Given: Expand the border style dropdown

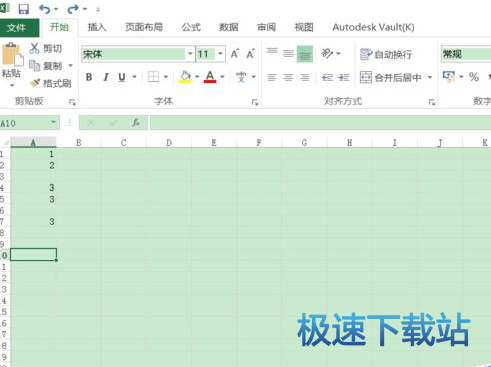Looking at the screenshot, I should coord(166,77).
